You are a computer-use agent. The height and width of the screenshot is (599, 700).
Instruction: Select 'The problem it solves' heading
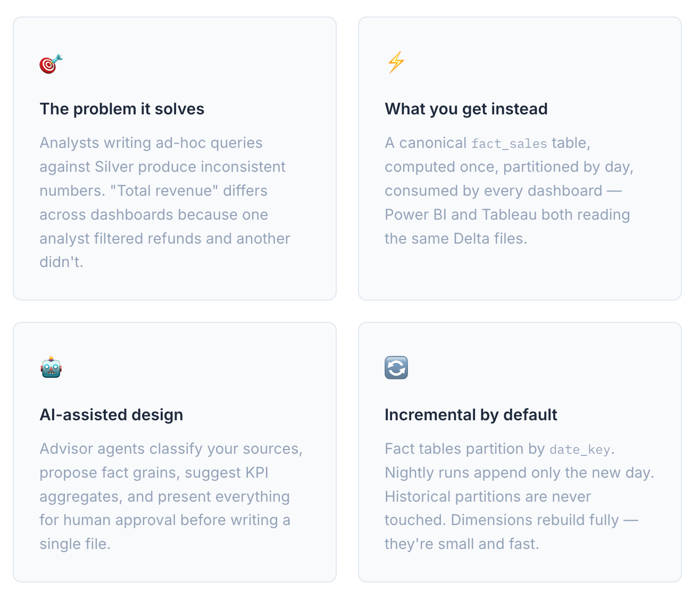[x=122, y=109]
